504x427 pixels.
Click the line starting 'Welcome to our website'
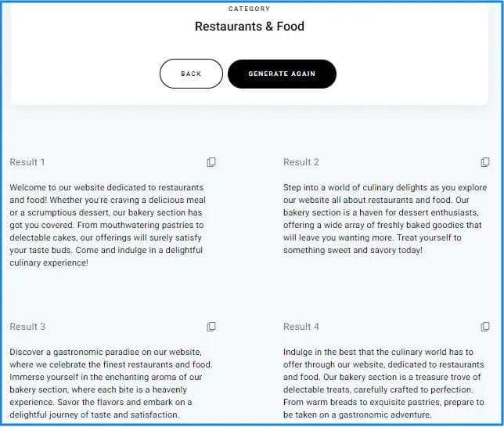[106, 188]
